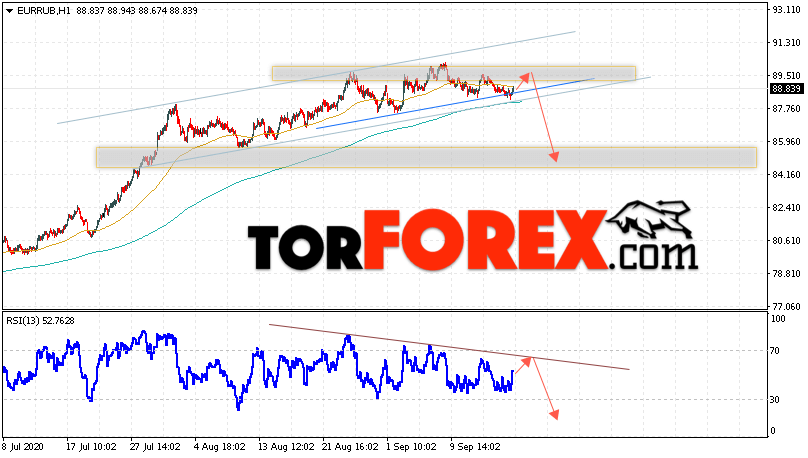Screen dimensions: 808x458
Task: Click the 85.960 price axis label
Action: coord(786,141)
